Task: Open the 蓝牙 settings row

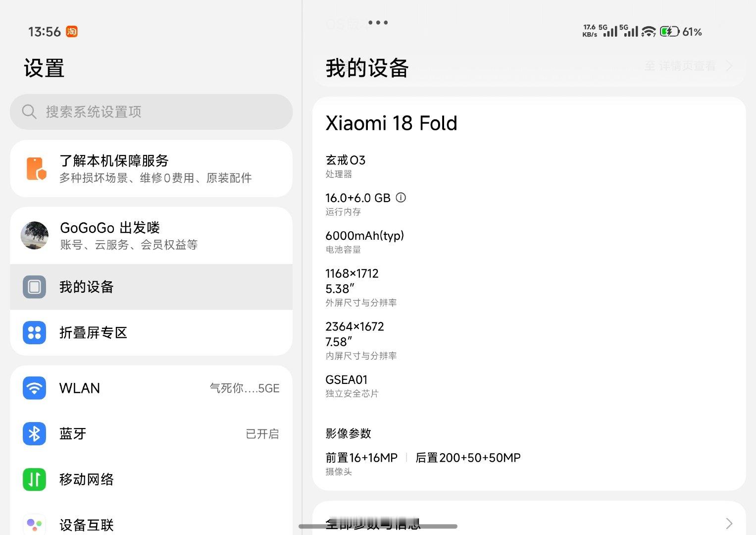Action: tap(151, 434)
